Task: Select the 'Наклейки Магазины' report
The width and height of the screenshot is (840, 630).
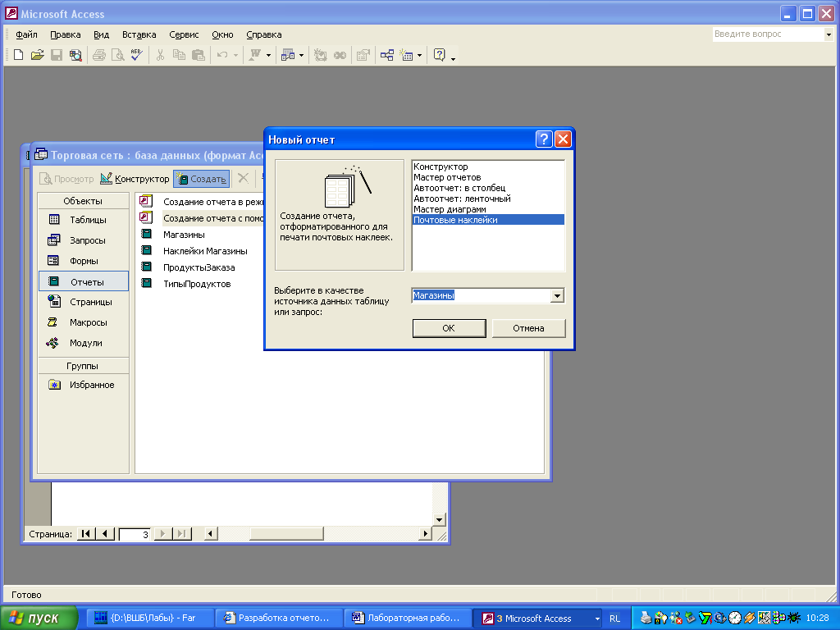Action: pos(205,251)
